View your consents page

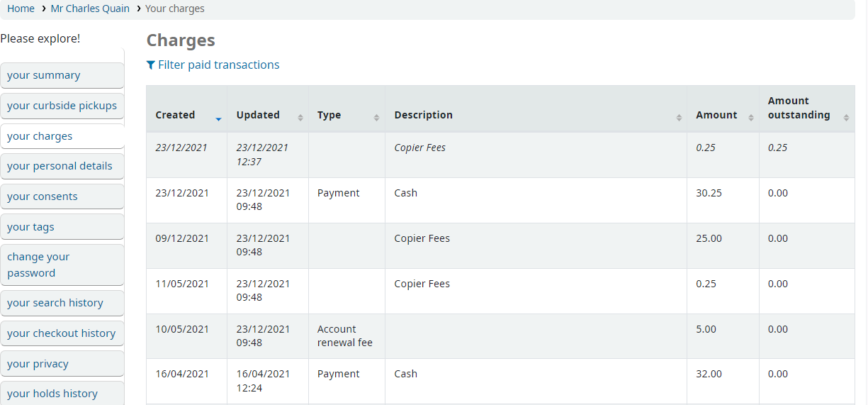pos(62,196)
